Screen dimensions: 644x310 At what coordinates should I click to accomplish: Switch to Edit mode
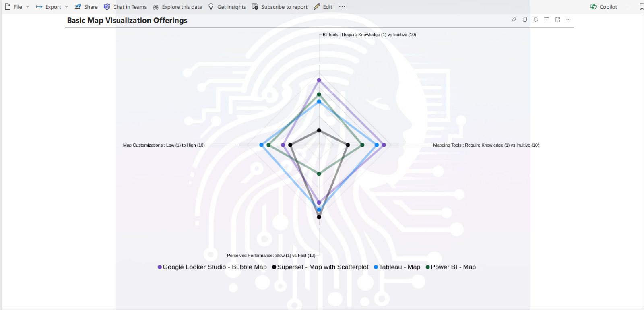tap(323, 7)
